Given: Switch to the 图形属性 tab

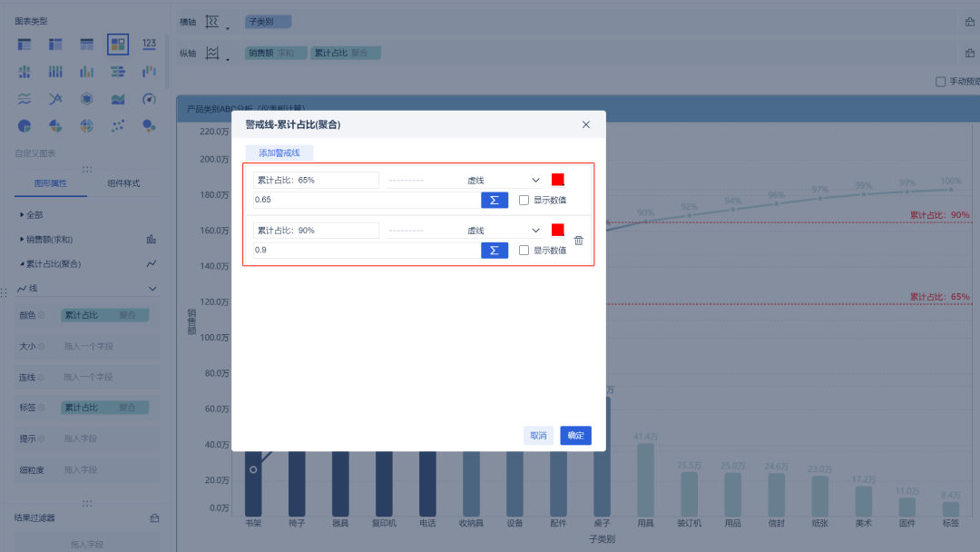Looking at the screenshot, I should pyautogui.click(x=51, y=183).
